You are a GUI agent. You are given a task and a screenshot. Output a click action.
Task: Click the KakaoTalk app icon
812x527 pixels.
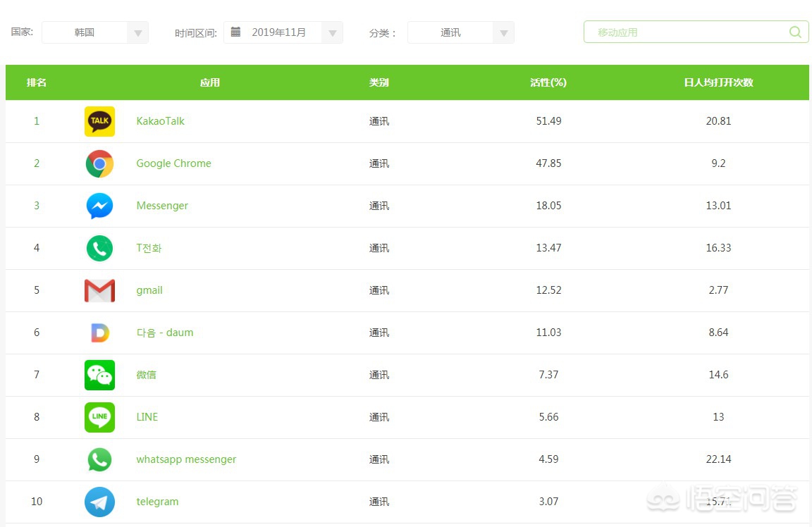[x=99, y=121]
